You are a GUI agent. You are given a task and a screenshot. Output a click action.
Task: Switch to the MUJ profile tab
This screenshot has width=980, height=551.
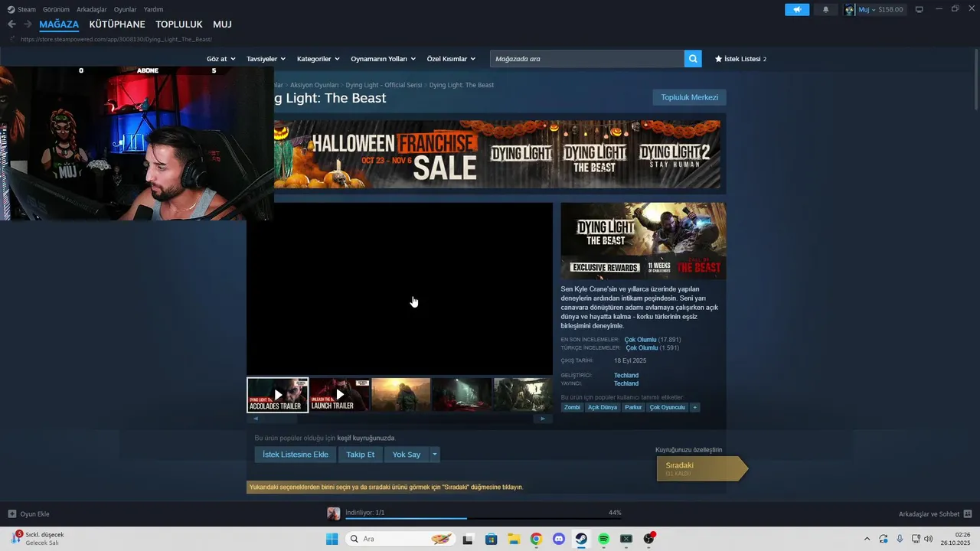click(222, 24)
